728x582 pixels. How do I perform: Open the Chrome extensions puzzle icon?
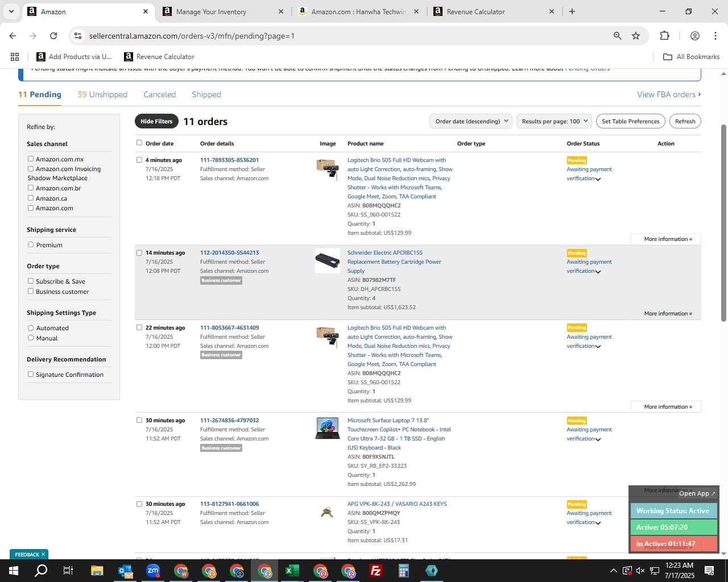click(x=664, y=36)
